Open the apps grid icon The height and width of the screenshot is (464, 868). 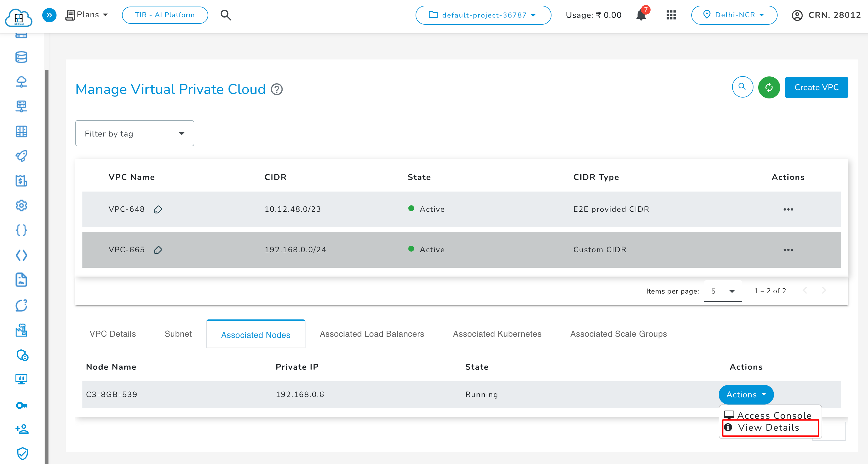tap(671, 15)
